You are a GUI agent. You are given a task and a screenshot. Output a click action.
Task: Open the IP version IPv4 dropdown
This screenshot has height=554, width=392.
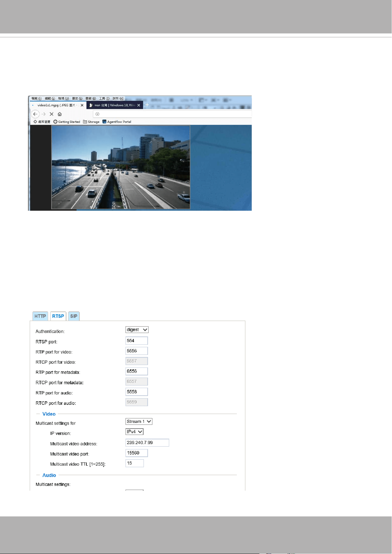pyautogui.click(x=134, y=432)
